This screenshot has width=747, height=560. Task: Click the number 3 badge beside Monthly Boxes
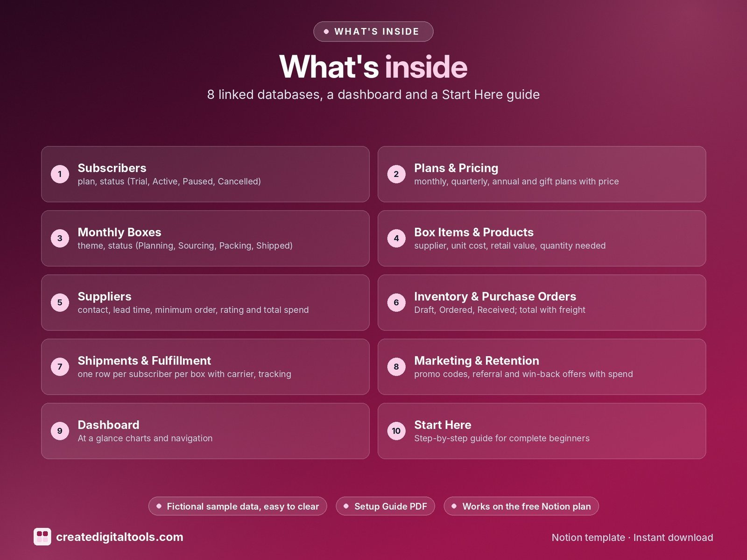click(x=60, y=238)
